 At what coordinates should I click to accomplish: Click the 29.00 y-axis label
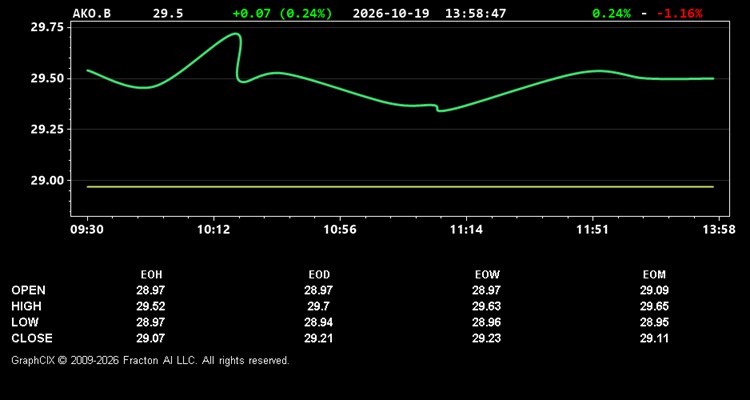coord(47,180)
